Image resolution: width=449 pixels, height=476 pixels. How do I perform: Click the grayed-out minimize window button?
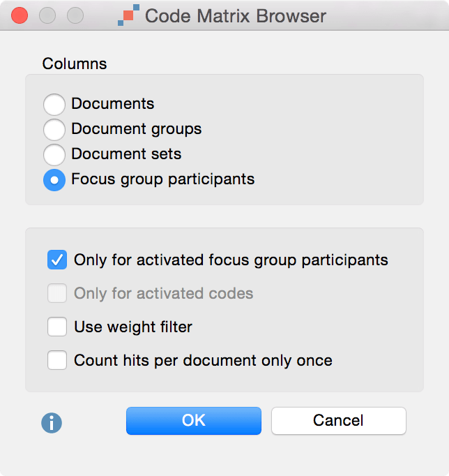click(47, 15)
